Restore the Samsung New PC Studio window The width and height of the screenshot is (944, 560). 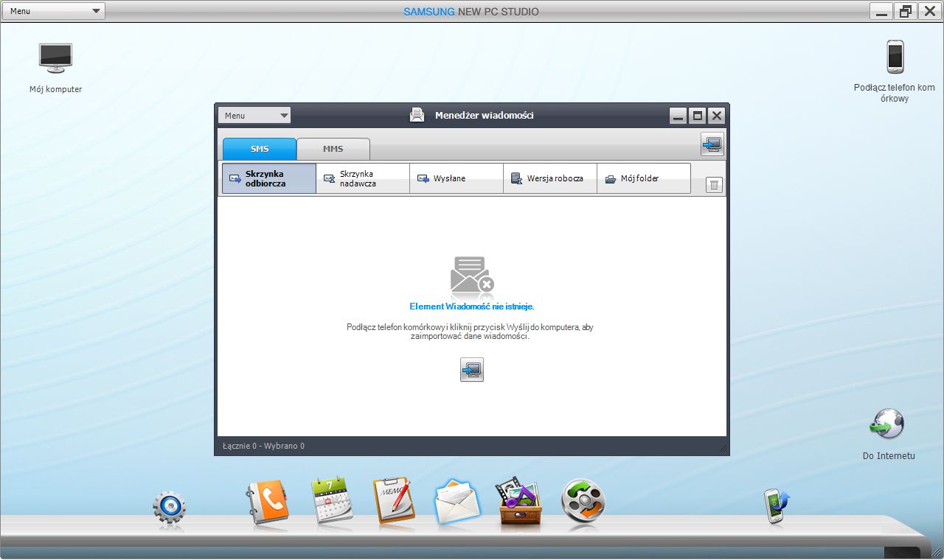906,11
